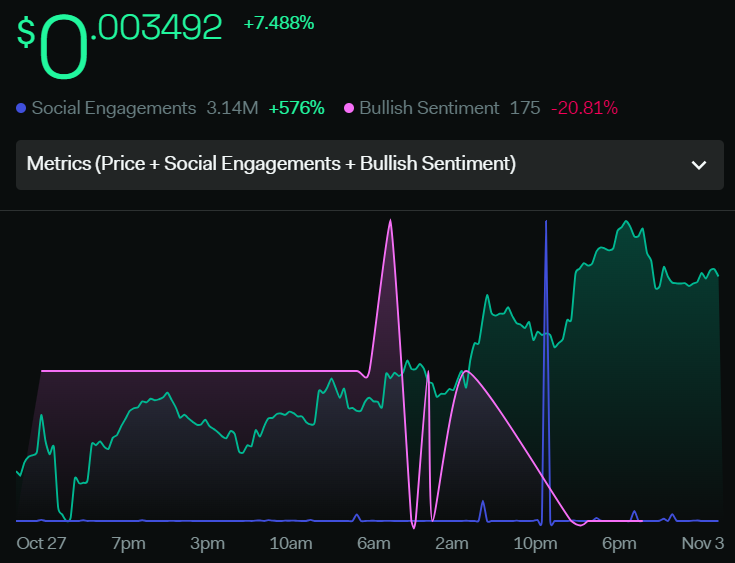Click the Oct 27 axis label
This screenshot has width=735, height=563.
(x=41, y=543)
